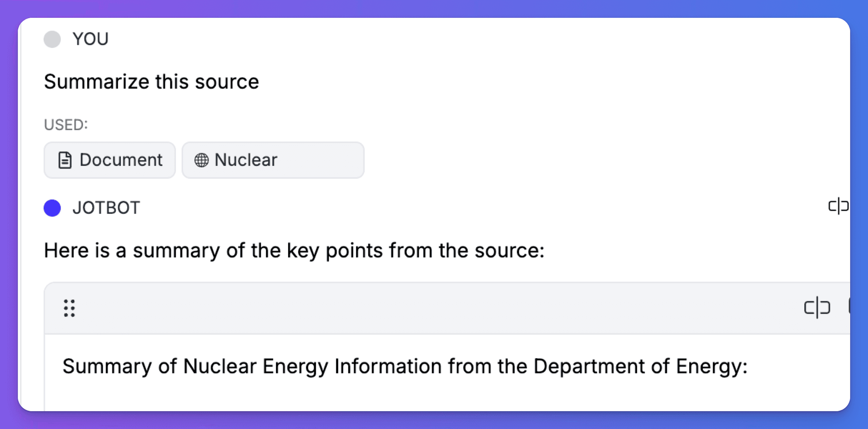Click the six-dot drag handle on the summary block
Viewport: 868px width, 429px height.
click(x=70, y=309)
